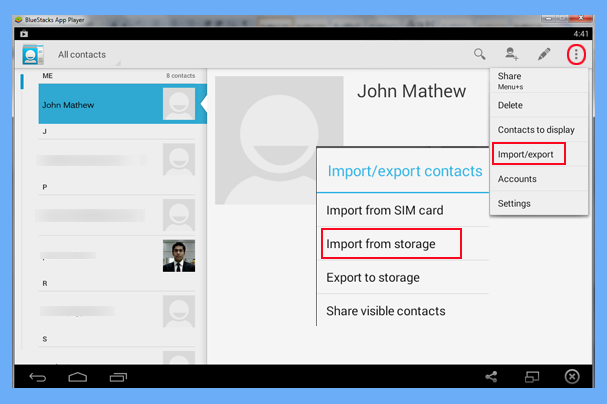Open Accounts from the overflow menu
The height and width of the screenshot is (404, 607).
518,179
